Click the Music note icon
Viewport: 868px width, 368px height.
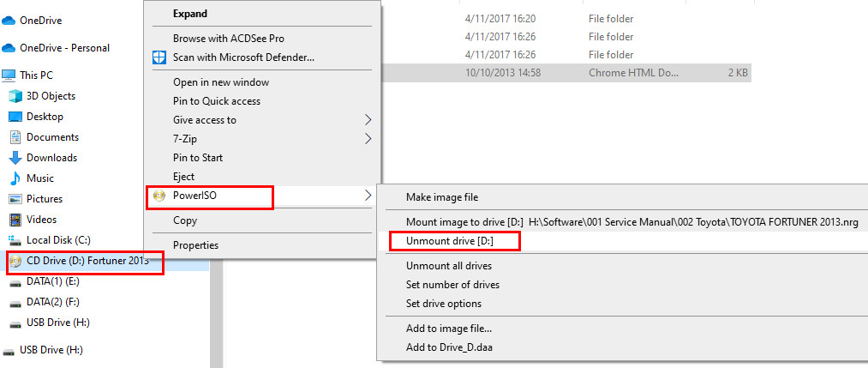15,178
